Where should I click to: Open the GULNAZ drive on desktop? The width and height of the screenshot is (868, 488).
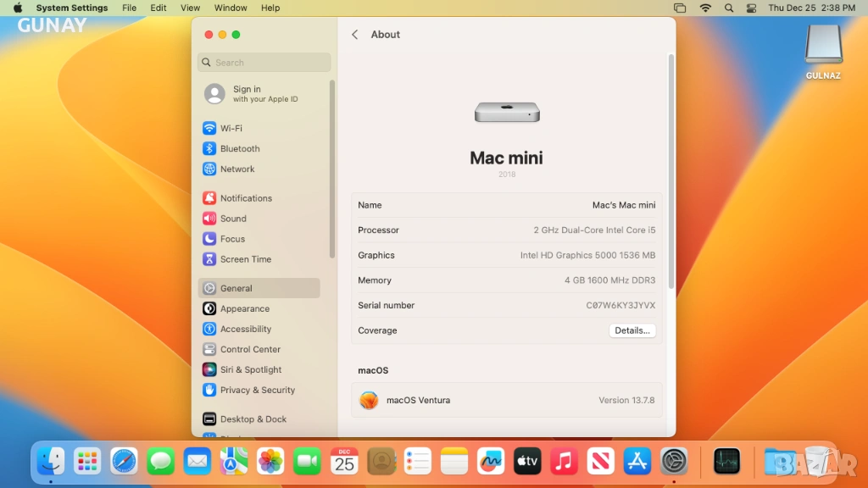pos(823,51)
